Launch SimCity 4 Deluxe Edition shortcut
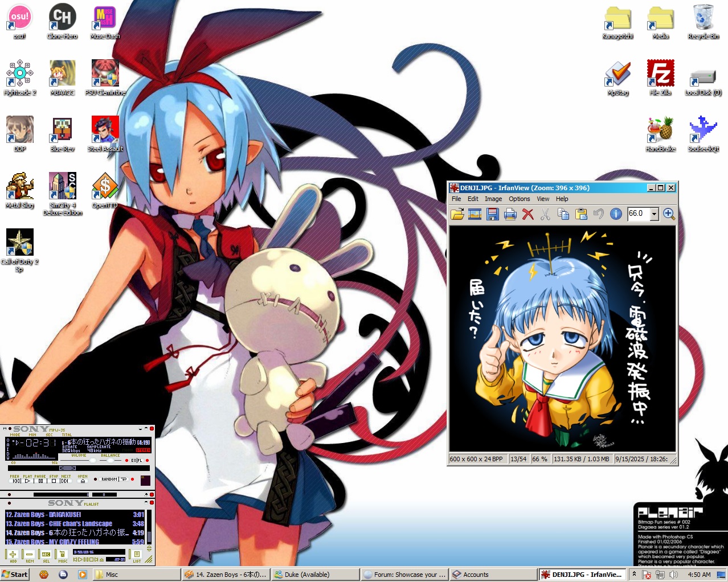The height and width of the screenshot is (582, 728). coord(62,194)
